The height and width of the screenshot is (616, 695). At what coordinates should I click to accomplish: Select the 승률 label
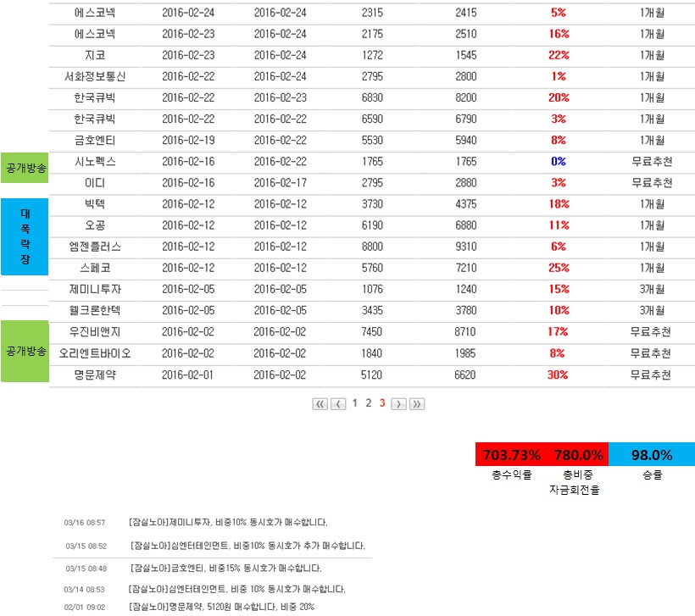point(652,474)
